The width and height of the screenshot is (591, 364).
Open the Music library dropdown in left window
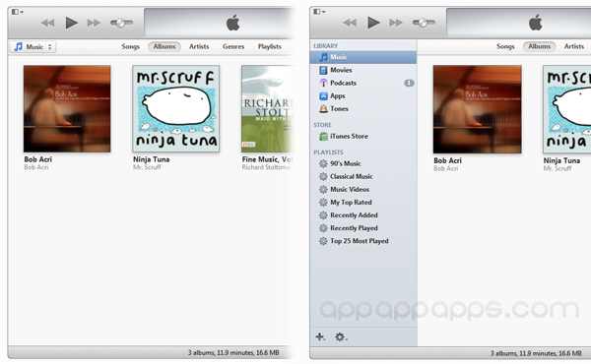[33, 46]
